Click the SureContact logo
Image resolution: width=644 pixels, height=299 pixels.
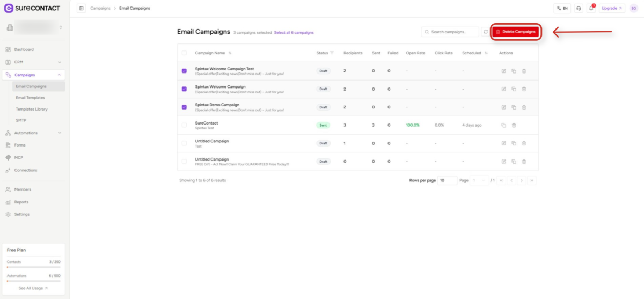(x=32, y=8)
